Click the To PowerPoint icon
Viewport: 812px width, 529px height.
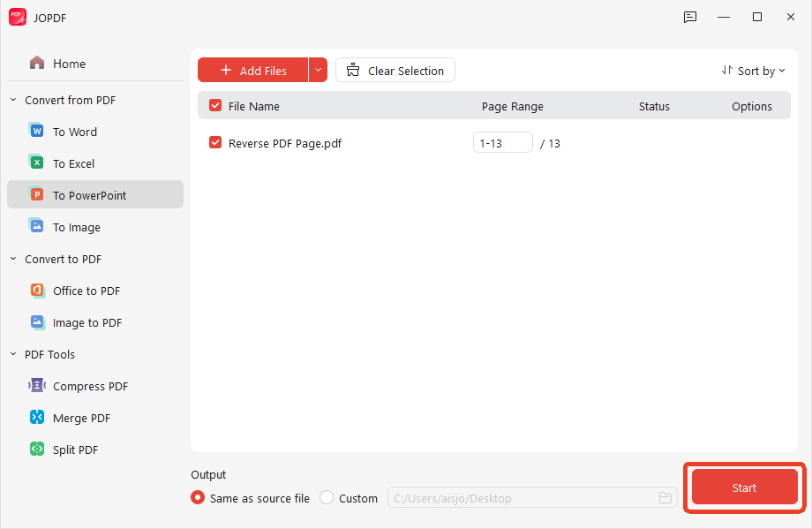tap(36, 195)
